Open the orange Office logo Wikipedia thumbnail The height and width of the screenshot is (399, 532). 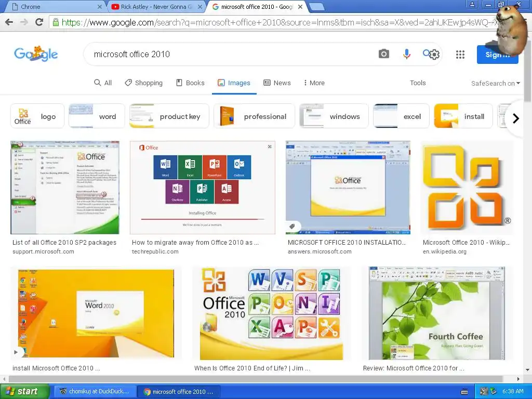[467, 187]
